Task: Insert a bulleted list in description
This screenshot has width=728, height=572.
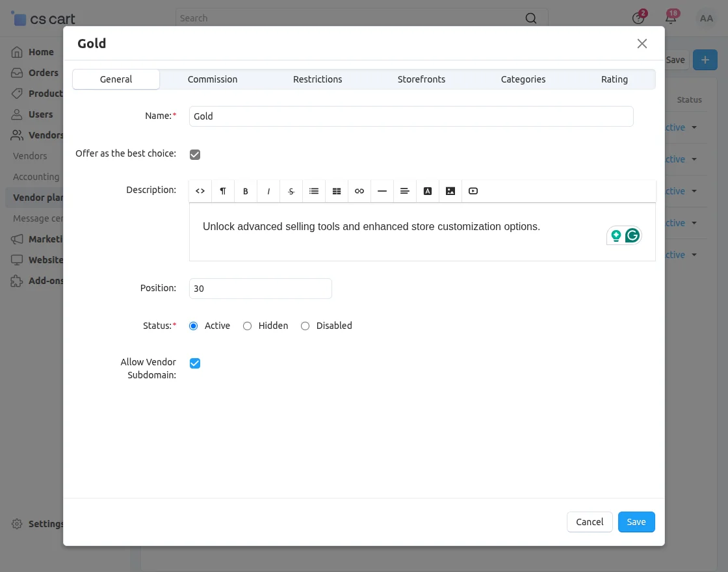Action: 313,190
